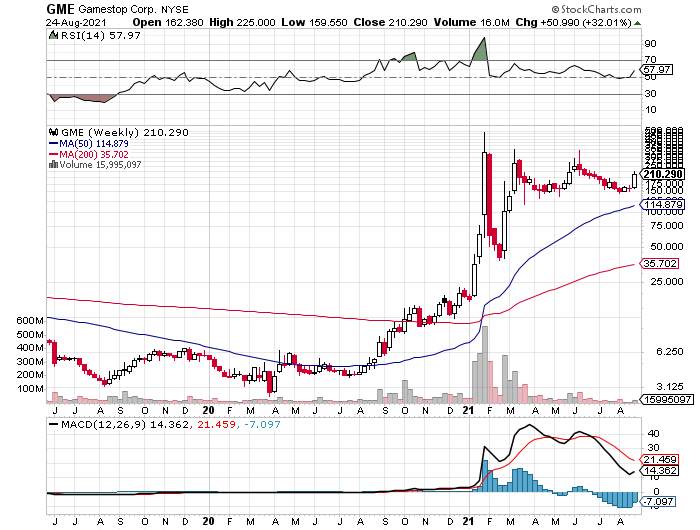The width and height of the screenshot is (700, 530).
Task: Click the '21' year marker under price chart
Action: point(468,410)
